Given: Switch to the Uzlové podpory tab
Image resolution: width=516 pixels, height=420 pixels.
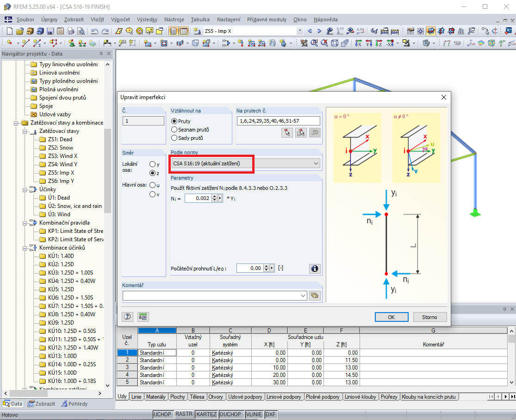Looking at the screenshot, I should (x=245, y=396).
